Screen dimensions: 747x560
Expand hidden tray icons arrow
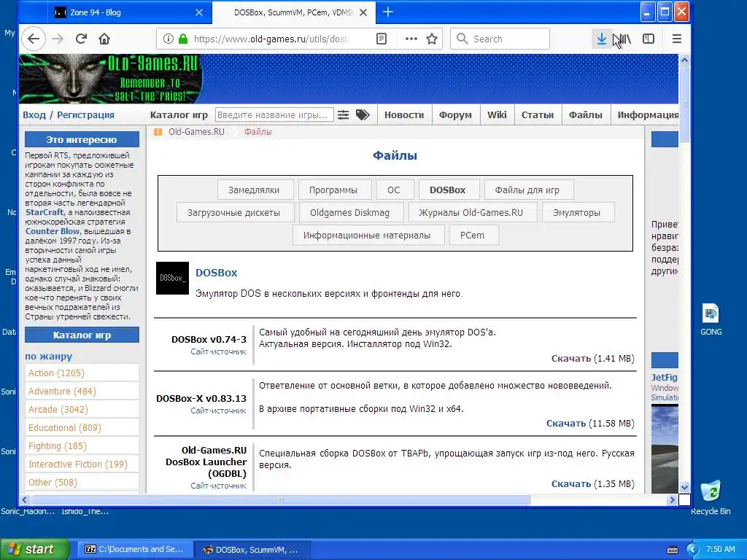(692, 550)
